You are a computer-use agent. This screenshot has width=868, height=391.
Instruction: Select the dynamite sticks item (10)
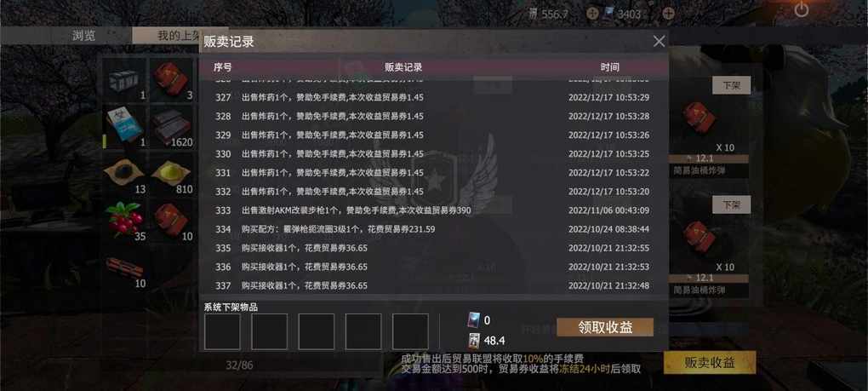pyautogui.click(x=124, y=268)
